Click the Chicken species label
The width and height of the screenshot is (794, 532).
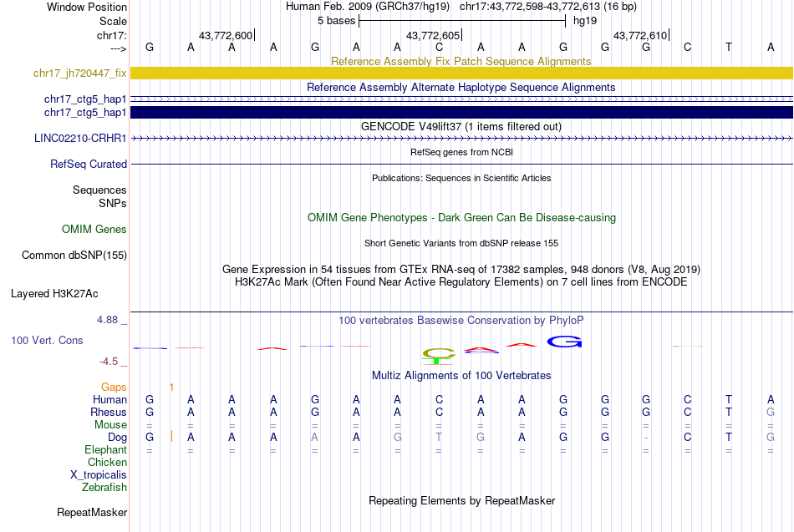107,462
